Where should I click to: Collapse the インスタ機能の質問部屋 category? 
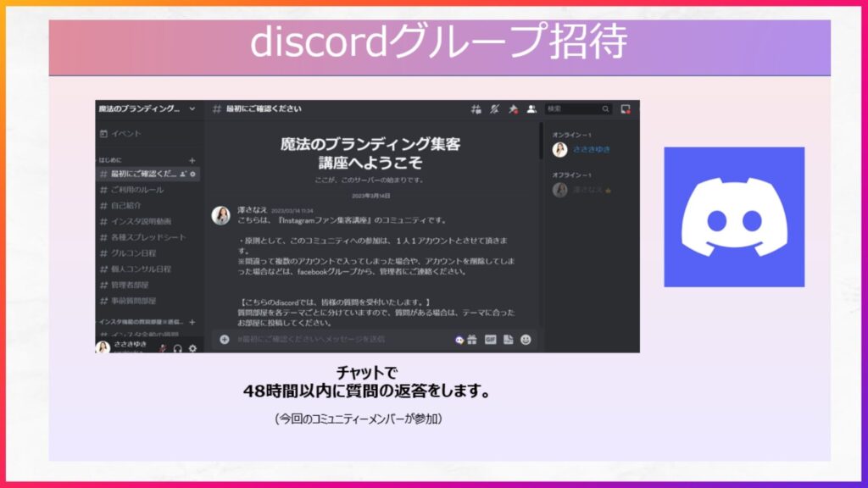(x=142, y=322)
